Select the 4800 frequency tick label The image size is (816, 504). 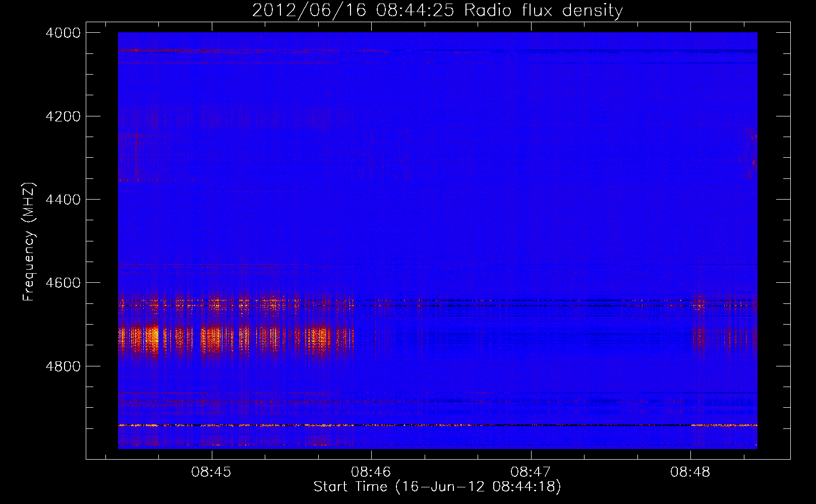(63, 366)
